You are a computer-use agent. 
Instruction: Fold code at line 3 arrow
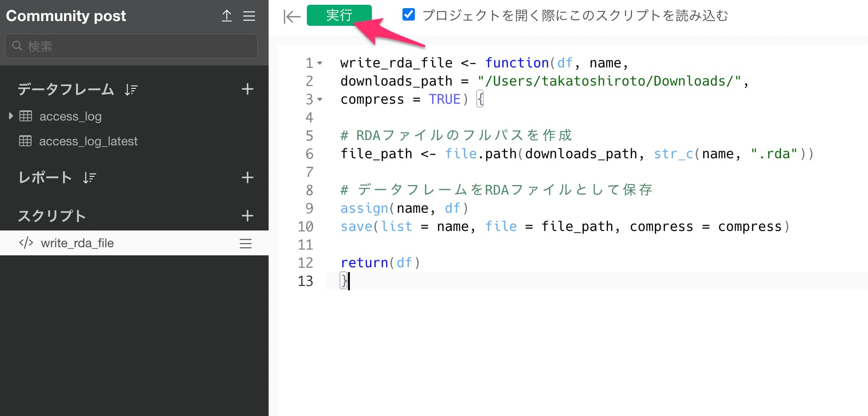[320, 99]
